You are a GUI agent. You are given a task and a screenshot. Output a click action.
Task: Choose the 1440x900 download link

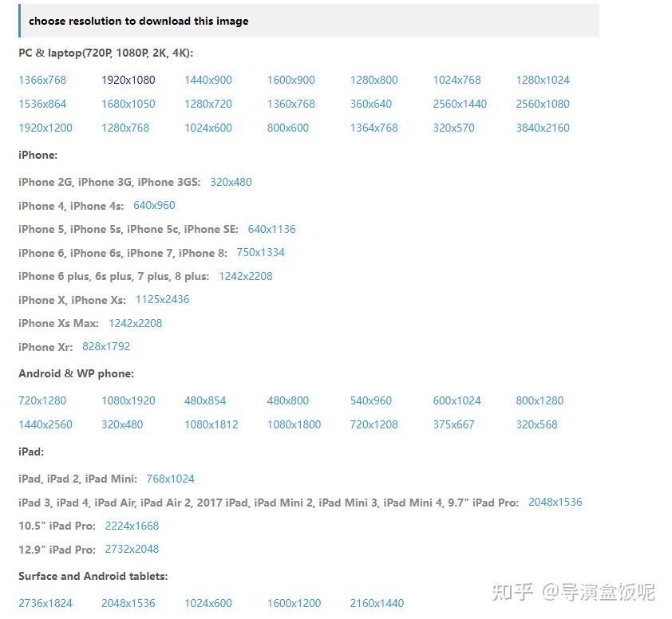(208, 80)
